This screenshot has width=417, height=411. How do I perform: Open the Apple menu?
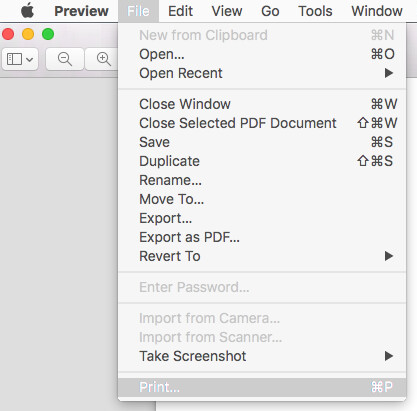pyautogui.click(x=28, y=11)
